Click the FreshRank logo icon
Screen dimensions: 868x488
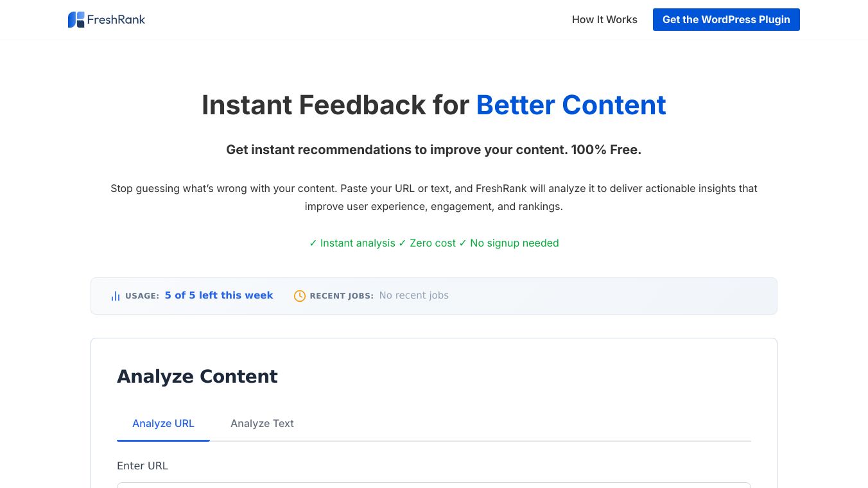(76, 20)
